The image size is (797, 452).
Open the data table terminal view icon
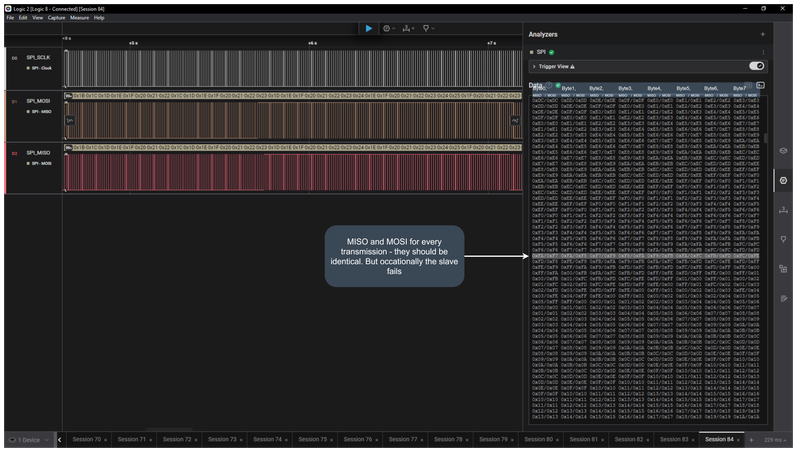[760, 85]
